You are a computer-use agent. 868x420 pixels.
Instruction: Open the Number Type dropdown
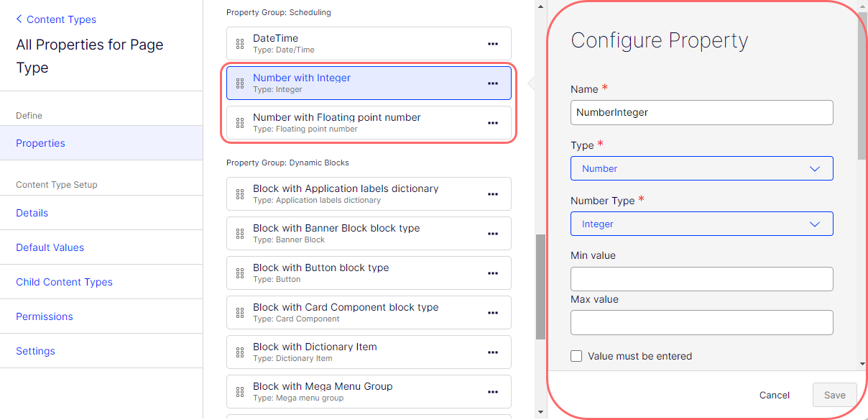pos(701,224)
